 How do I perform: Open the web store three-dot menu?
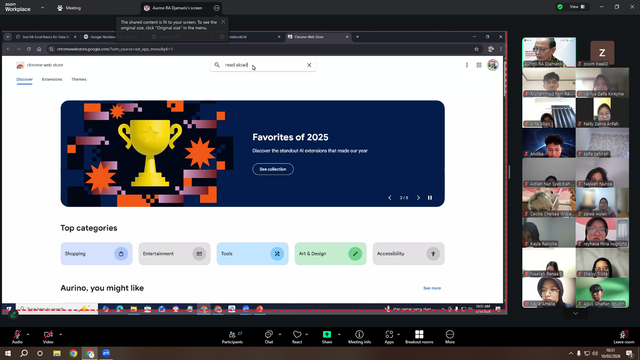467,65
